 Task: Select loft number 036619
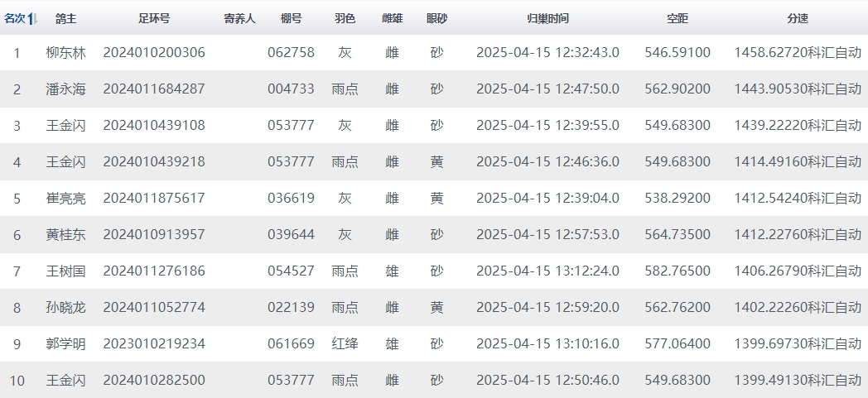(x=291, y=199)
